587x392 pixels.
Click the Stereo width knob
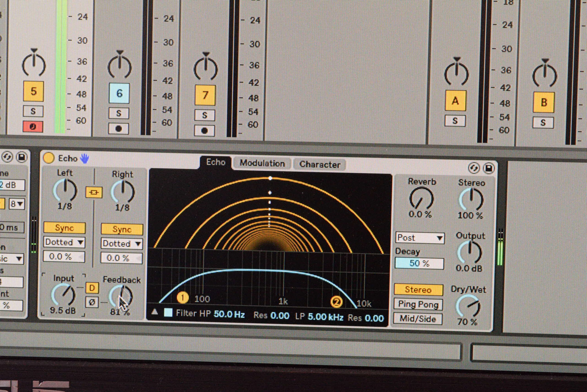pos(471,200)
